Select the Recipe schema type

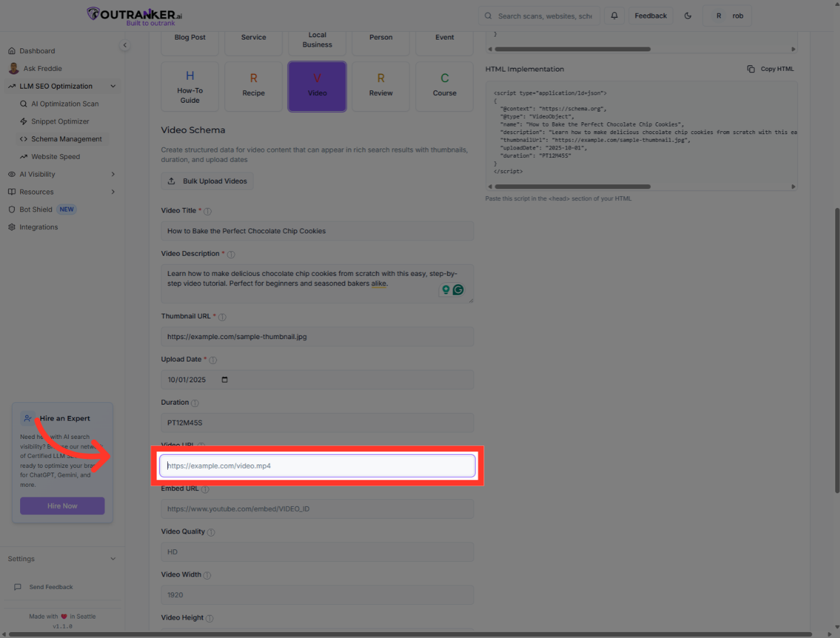[254, 87]
